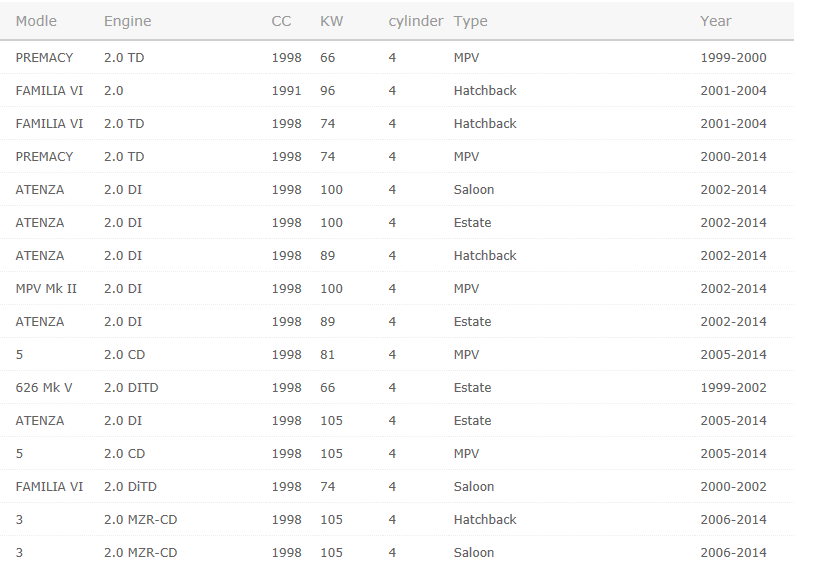Click the 96 KW value
The height and width of the screenshot is (583, 830).
click(328, 91)
